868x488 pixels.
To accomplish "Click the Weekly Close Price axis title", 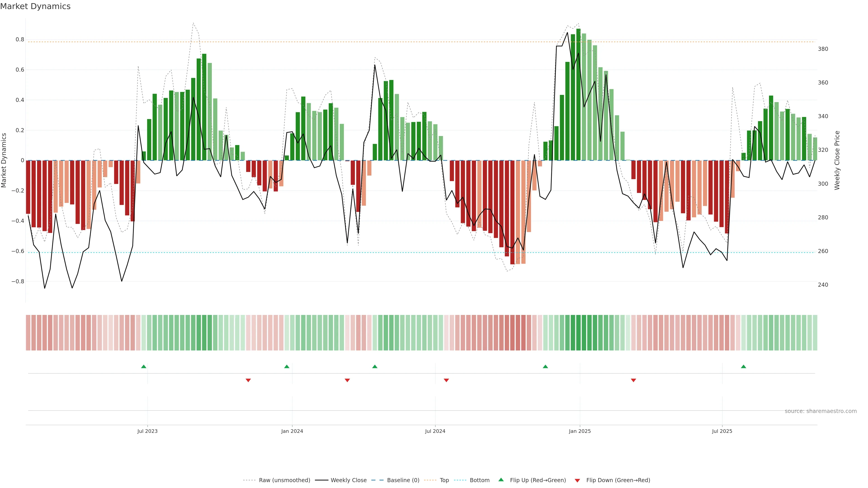I will pos(837,160).
